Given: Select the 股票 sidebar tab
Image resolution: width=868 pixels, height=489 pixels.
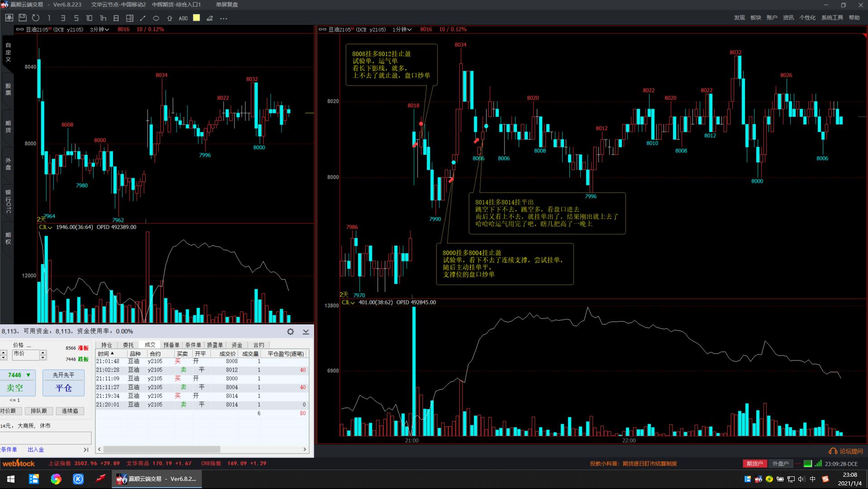Looking at the screenshot, I should tap(8, 89).
